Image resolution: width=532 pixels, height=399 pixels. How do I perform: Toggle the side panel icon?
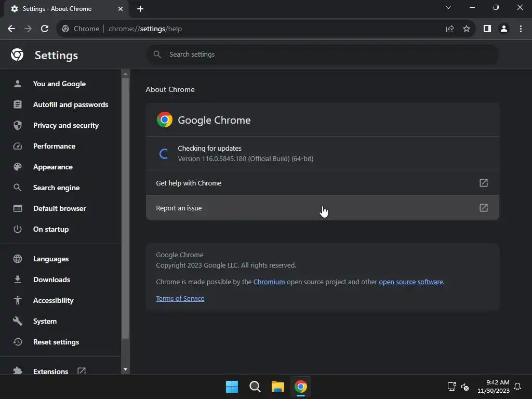point(487,29)
